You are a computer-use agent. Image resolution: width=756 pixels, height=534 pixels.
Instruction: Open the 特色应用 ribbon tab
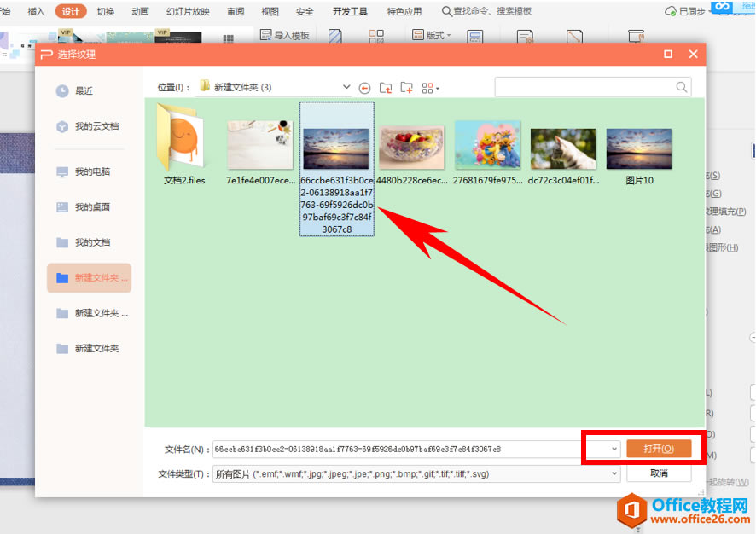coord(404,11)
